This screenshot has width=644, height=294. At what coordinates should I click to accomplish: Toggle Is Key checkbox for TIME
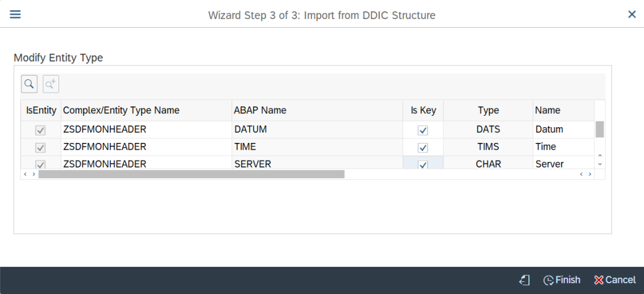pos(423,147)
